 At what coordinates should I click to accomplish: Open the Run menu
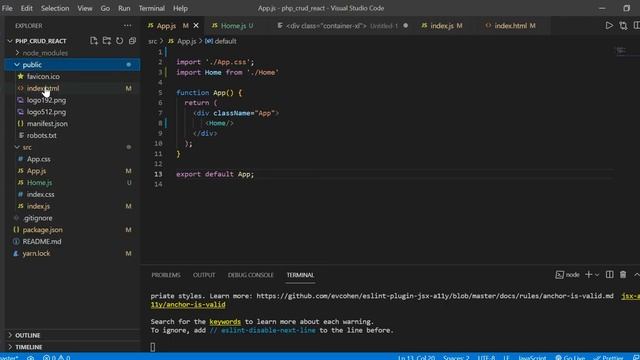[x=124, y=8]
